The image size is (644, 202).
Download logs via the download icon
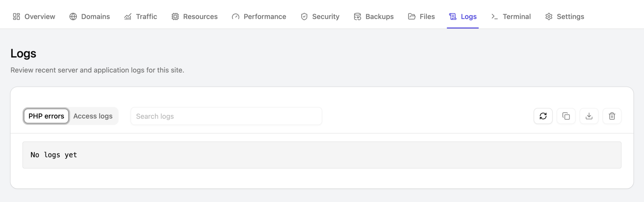tap(589, 116)
